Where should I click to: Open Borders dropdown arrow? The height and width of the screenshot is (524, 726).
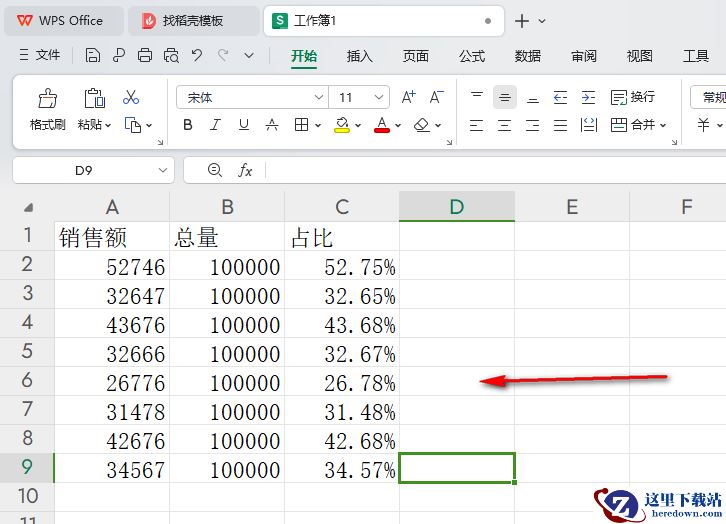[318, 125]
